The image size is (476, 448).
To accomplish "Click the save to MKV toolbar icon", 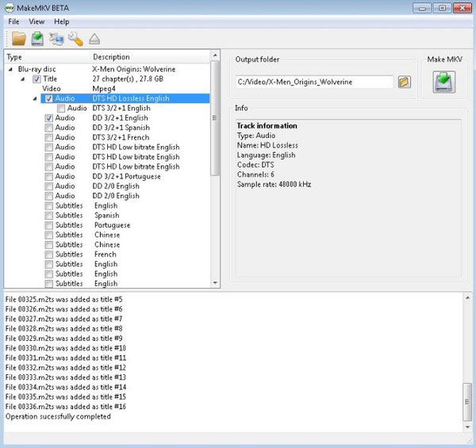I will pos(36,38).
